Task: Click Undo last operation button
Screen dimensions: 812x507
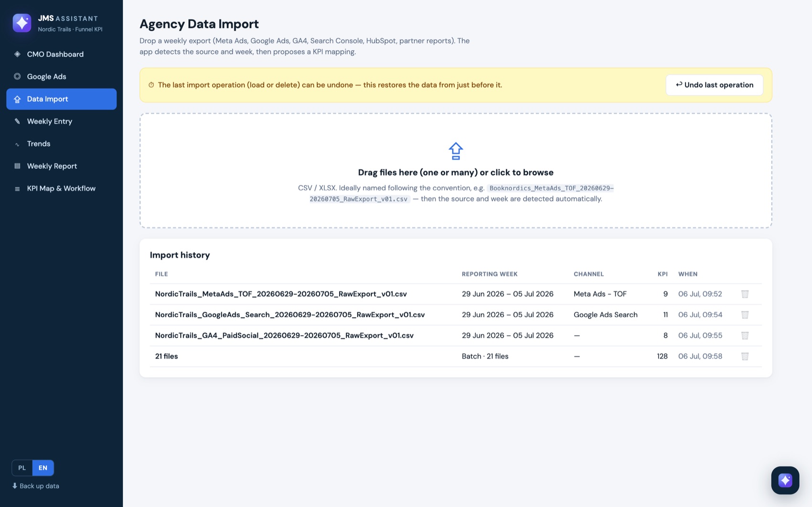Action: pyautogui.click(x=714, y=85)
